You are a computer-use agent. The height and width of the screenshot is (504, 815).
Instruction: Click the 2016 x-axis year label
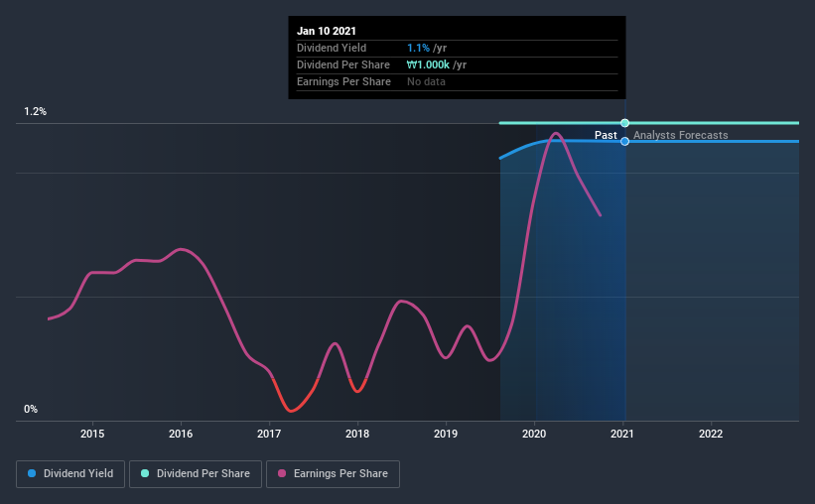click(x=181, y=434)
